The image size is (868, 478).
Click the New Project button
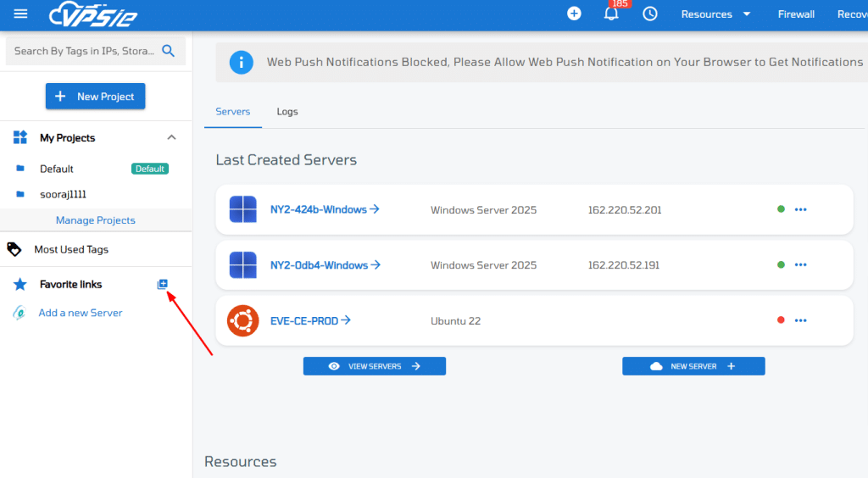[x=95, y=97]
